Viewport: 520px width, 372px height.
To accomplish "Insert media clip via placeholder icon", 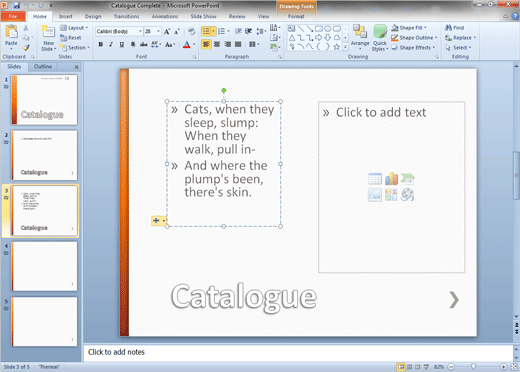I will point(407,195).
